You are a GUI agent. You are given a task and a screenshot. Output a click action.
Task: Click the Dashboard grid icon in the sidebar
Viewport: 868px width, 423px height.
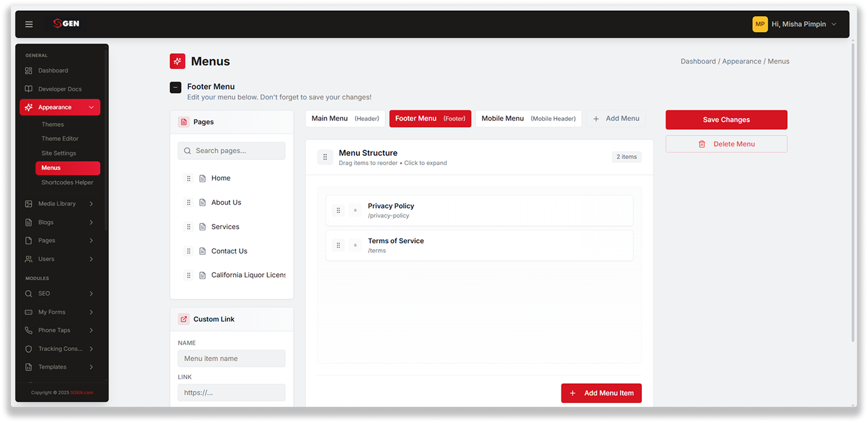(x=28, y=71)
